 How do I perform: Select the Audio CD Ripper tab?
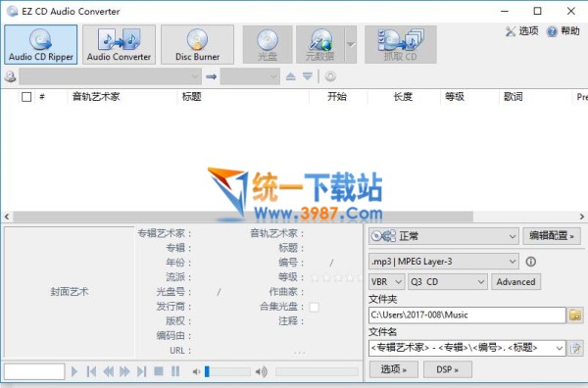[x=41, y=45]
